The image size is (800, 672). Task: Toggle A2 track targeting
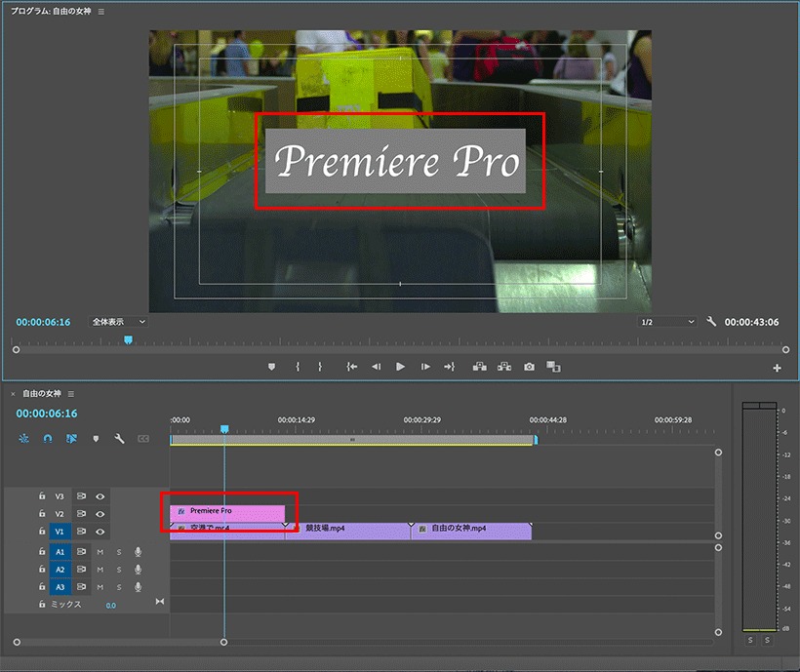(x=60, y=570)
